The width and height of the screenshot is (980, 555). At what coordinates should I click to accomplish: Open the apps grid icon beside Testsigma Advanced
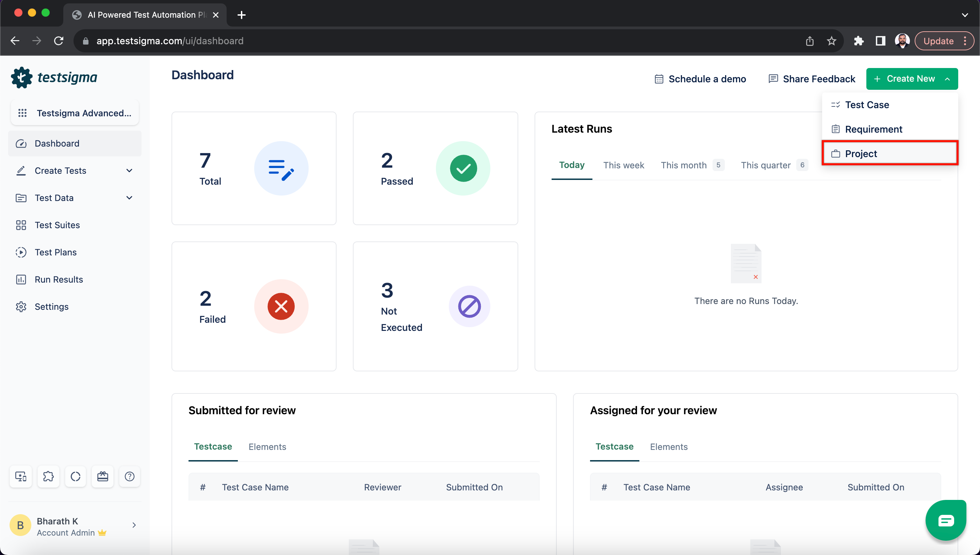pyautogui.click(x=22, y=113)
